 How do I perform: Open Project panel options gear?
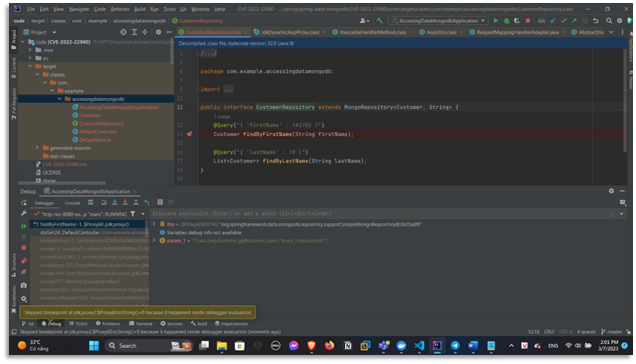158,32
